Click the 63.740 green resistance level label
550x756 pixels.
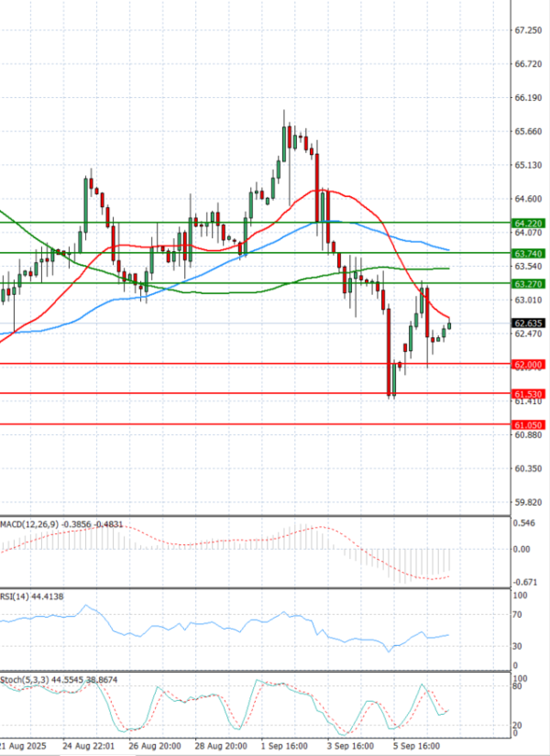point(529,253)
